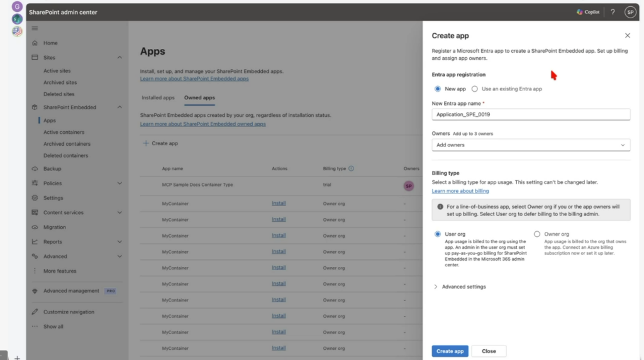Select the User org billing radio

pos(438,234)
